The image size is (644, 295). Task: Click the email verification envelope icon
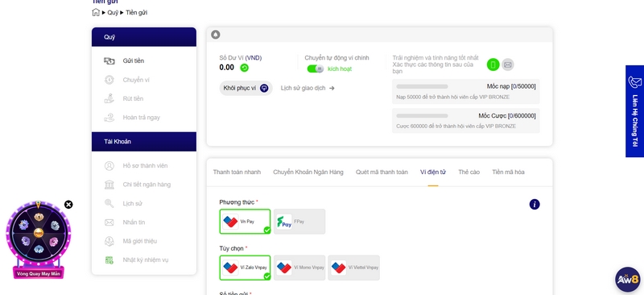pyautogui.click(x=508, y=64)
